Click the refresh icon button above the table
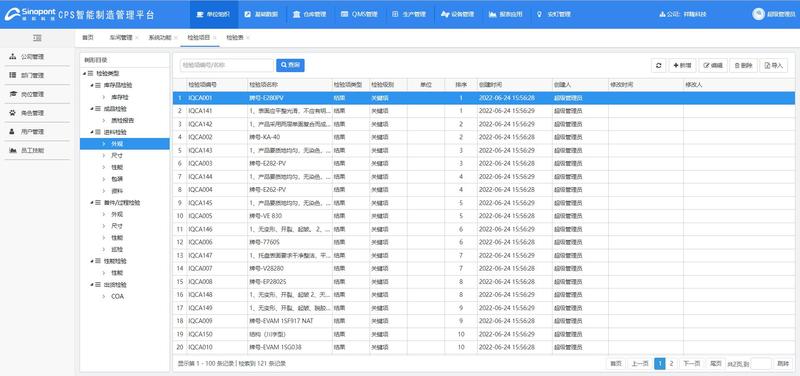This screenshot has width=800, height=376. pos(659,65)
